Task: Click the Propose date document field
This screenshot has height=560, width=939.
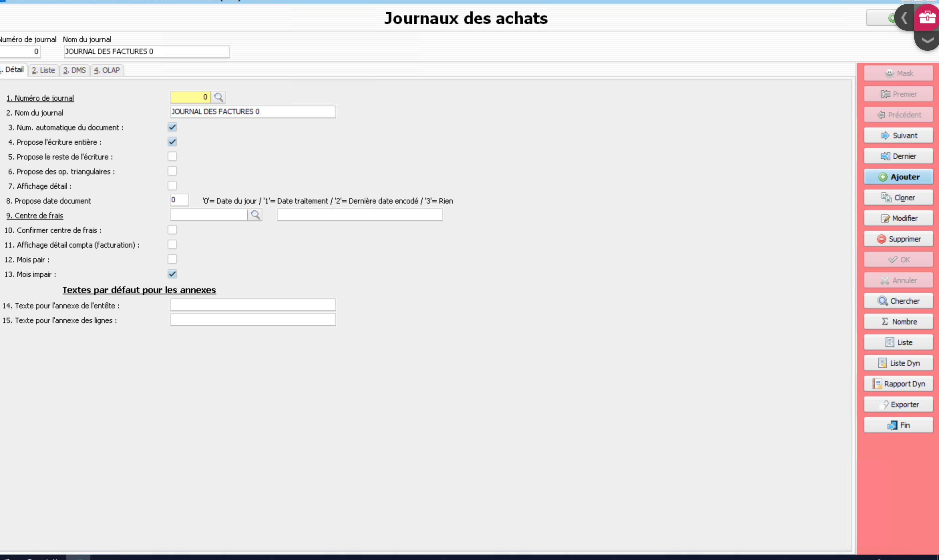Action: (179, 200)
